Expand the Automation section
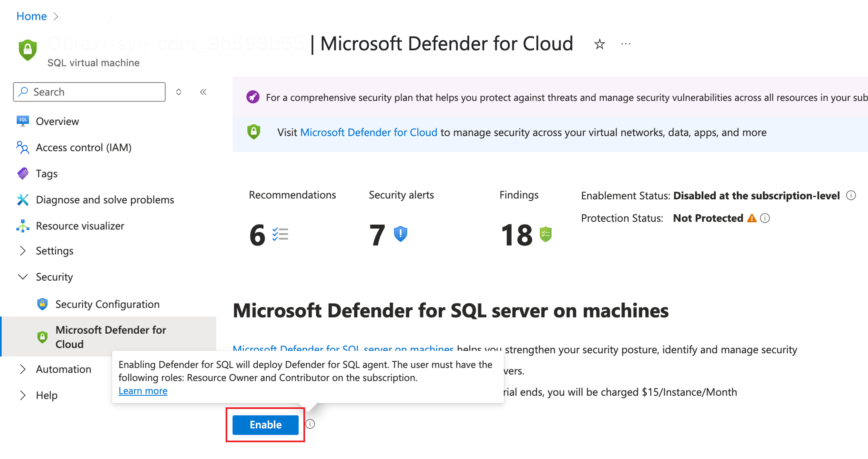Screen dimensions: 868x459 (x=23, y=369)
